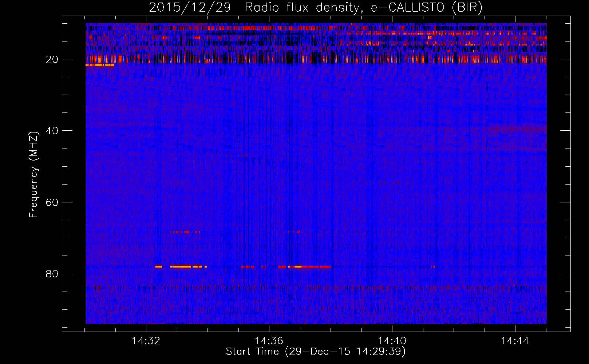The width and height of the screenshot is (589, 364).
Task: Click the 14:32 time tick label
Action: 146,341
